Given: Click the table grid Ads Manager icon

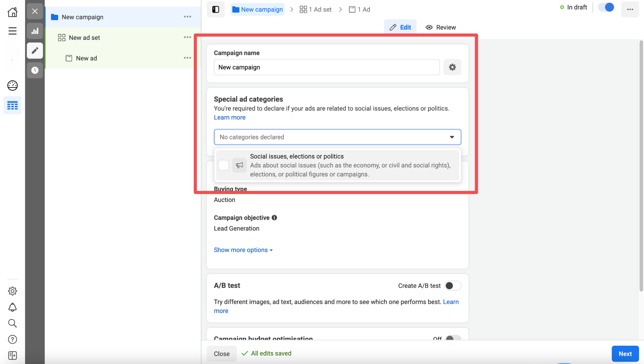Looking at the screenshot, I should (12, 105).
